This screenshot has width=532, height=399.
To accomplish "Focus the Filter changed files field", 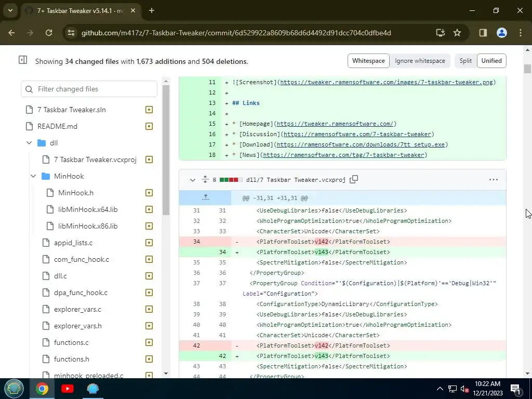I will (x=89, y=89).
